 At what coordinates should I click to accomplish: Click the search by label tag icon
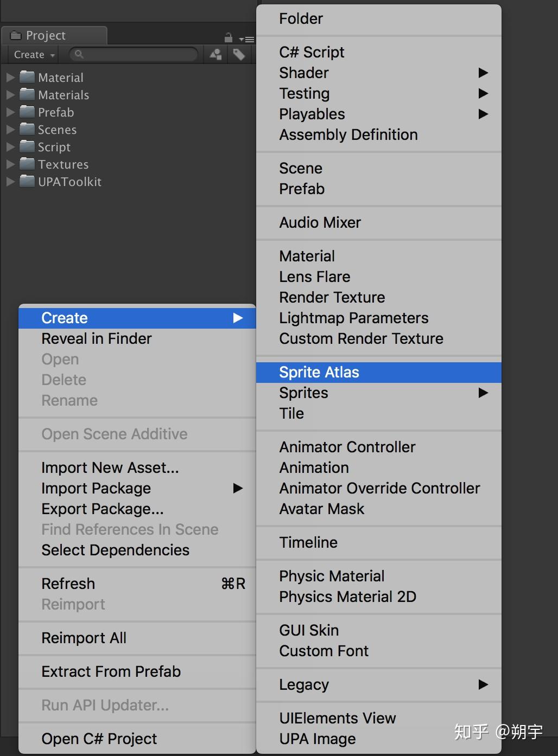tap(239, 54)
